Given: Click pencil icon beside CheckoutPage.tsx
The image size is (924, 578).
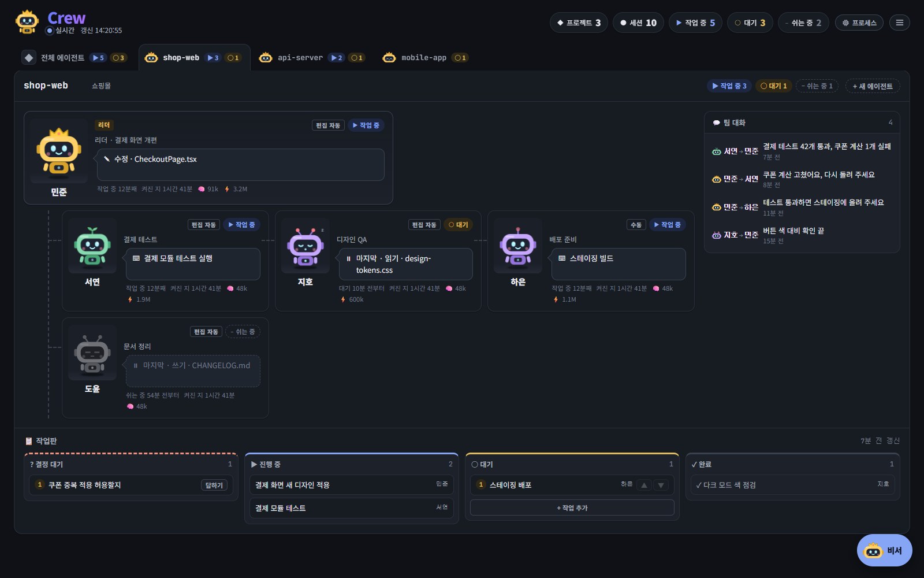Looking at the screenshot, I should point(107,159).
